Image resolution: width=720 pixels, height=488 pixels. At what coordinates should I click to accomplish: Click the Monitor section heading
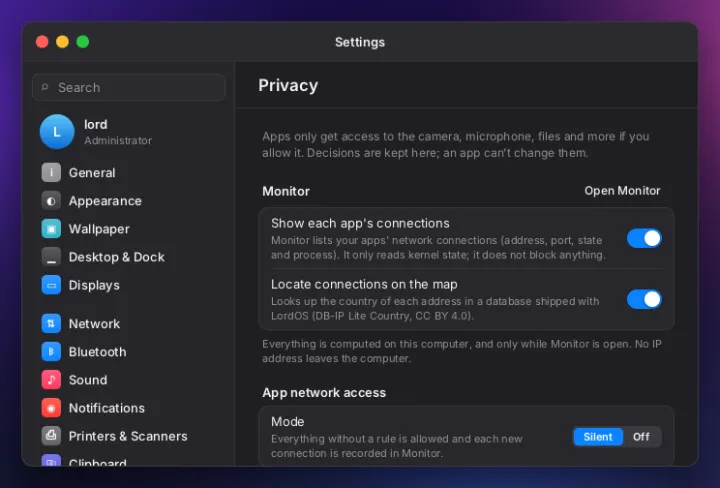click(286, 191)
